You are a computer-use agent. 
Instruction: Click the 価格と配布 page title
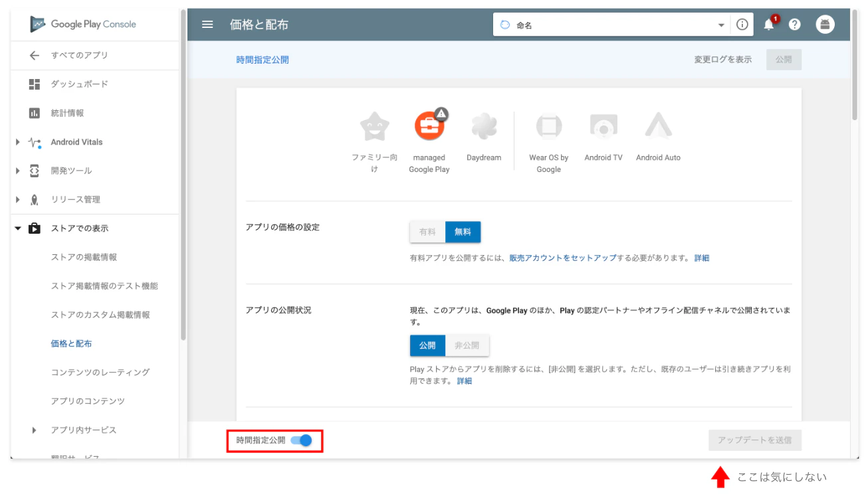click(x=259, y=25)
